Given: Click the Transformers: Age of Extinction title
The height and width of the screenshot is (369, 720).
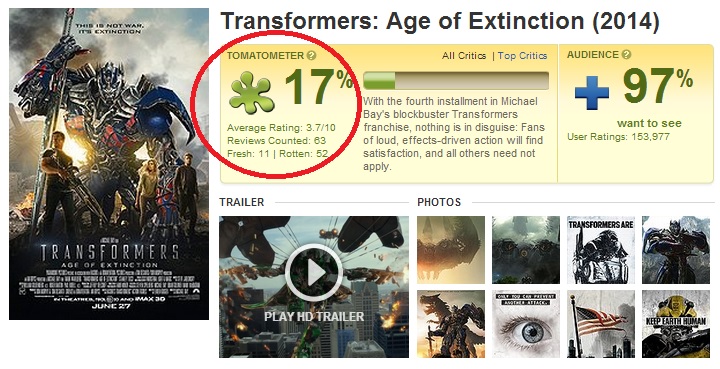Looking at the screenshot, I should tap(440, 22).
